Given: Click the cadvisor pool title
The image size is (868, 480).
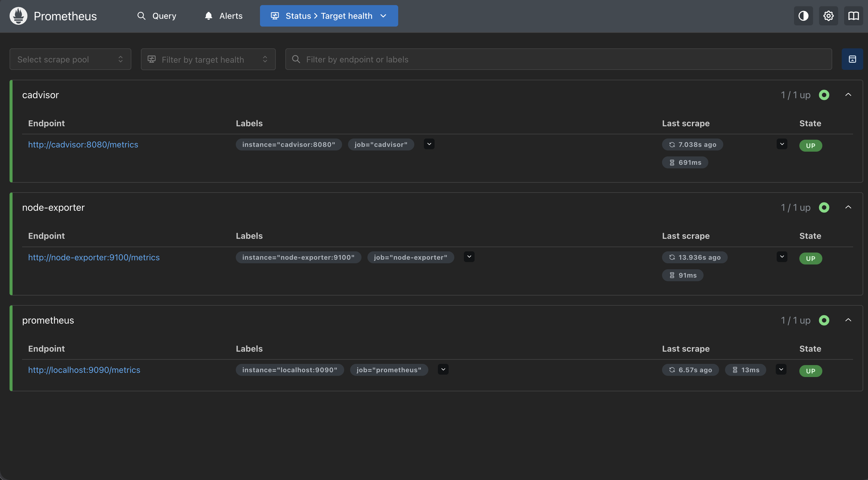Looking at the screenshot, I should (40, 95).
